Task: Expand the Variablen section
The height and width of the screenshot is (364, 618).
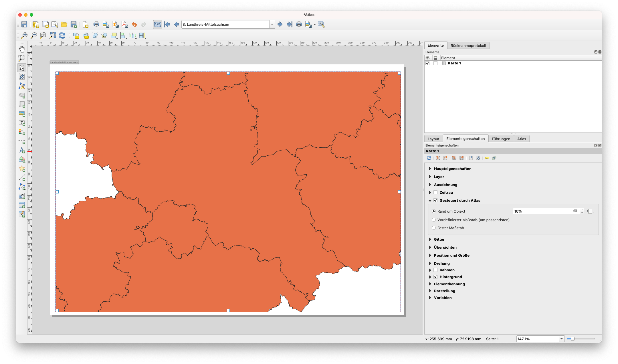Action: click(x=430, y=298)
